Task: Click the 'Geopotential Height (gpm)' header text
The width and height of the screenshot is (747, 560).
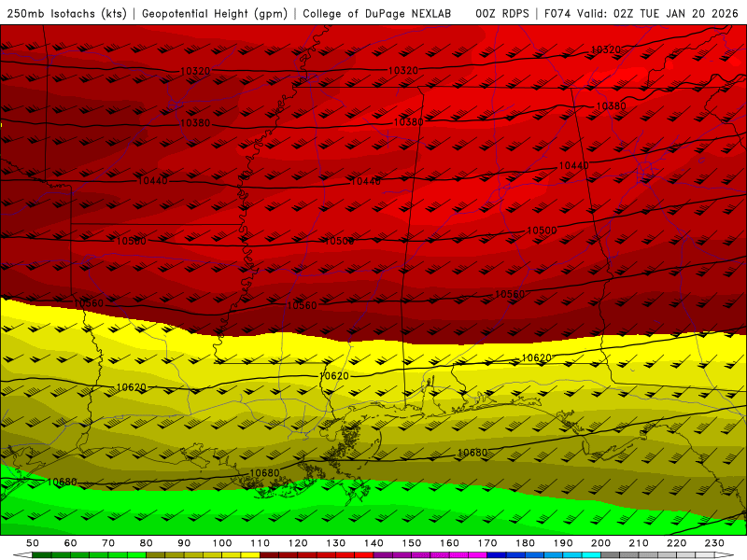Action: (x=215, y=13)
